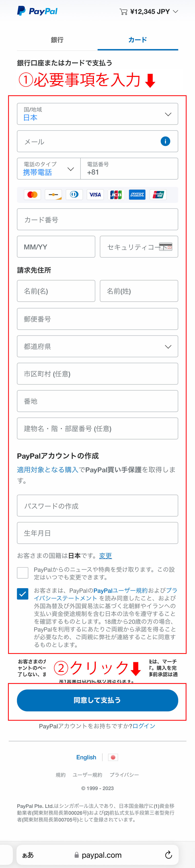
Task: Click the PayPal logo
Action: (x=37, y=11)
